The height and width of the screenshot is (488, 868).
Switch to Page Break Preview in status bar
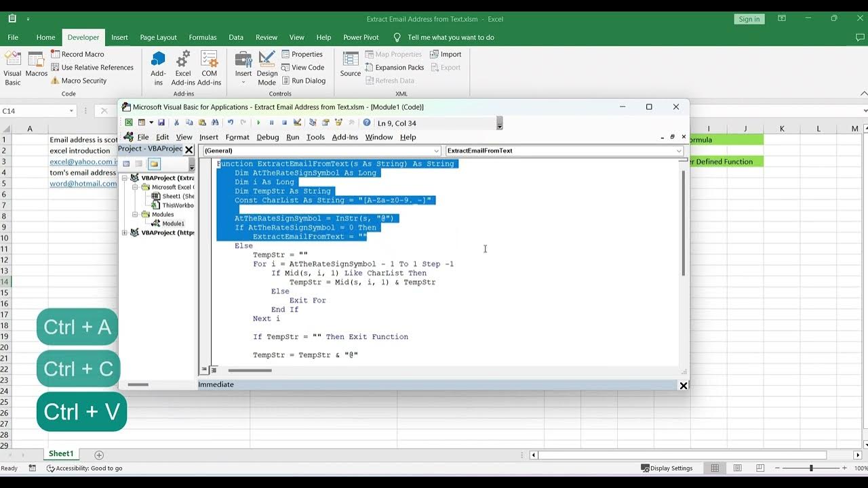coord(759,468)
